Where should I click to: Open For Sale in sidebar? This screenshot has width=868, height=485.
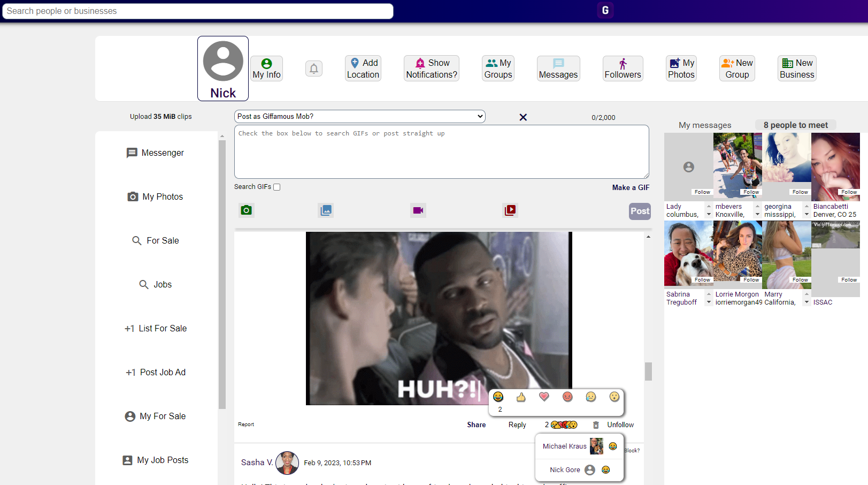pos(156,241)
